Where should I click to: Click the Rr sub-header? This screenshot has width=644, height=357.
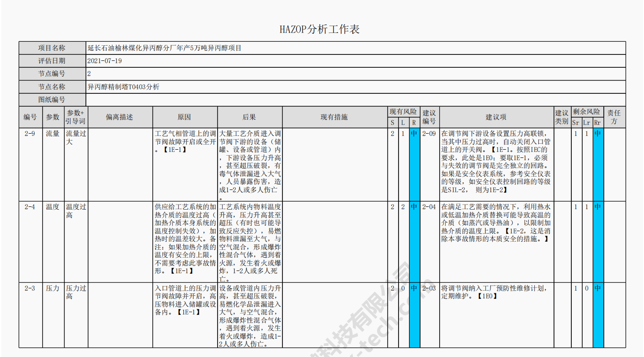click(x=598, y=123)
